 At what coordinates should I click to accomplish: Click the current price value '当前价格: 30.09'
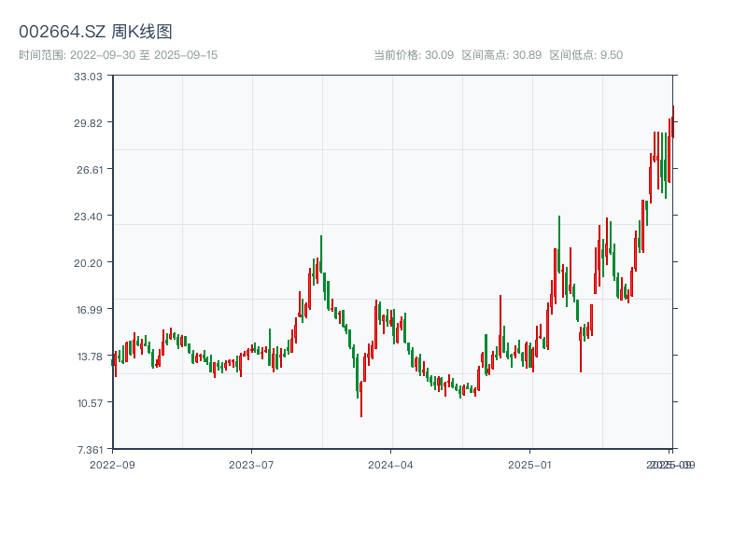[x=414, y=55]
